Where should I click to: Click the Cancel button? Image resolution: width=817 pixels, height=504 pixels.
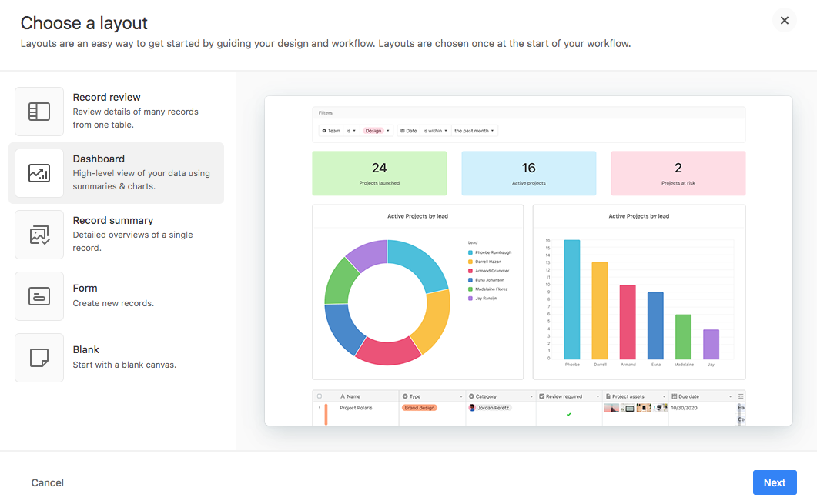(47, 482)
